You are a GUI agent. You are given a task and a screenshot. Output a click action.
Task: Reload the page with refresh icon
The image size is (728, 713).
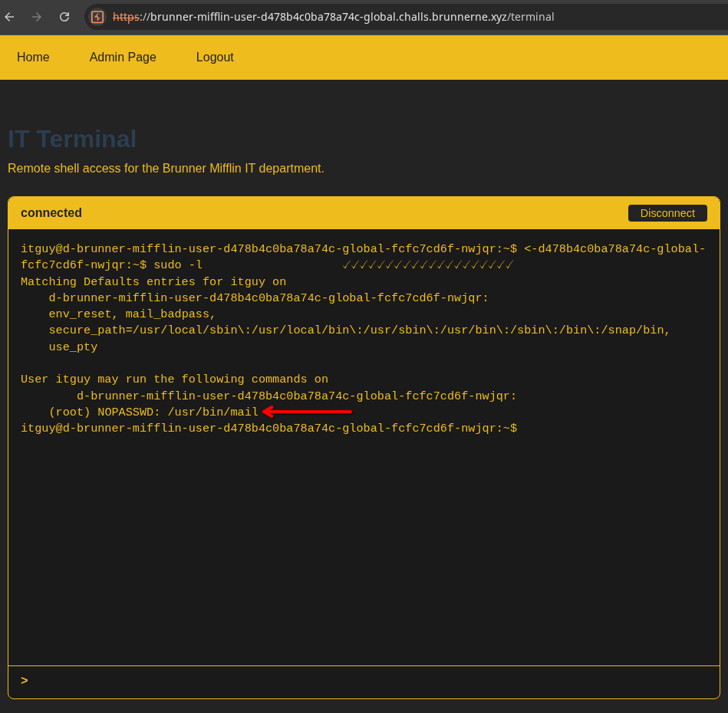[64, 17]
